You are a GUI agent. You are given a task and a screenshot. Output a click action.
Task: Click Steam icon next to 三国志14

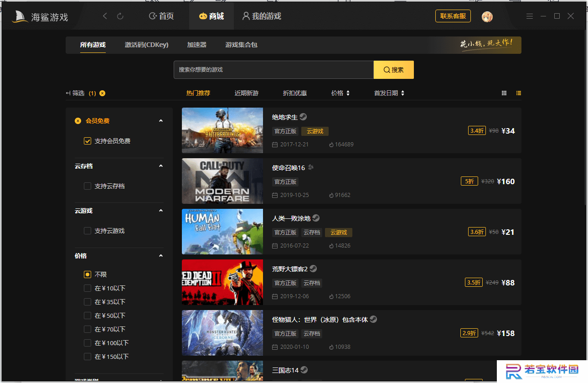tap(304, 370)
